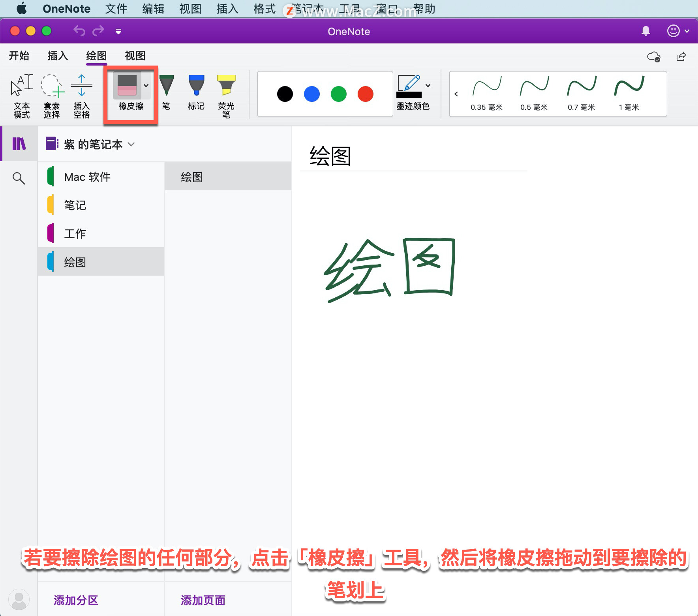Screen dimensions: 698x616
Task: Expand the Ink Color dropdown arrow
Action: (428, 85)
